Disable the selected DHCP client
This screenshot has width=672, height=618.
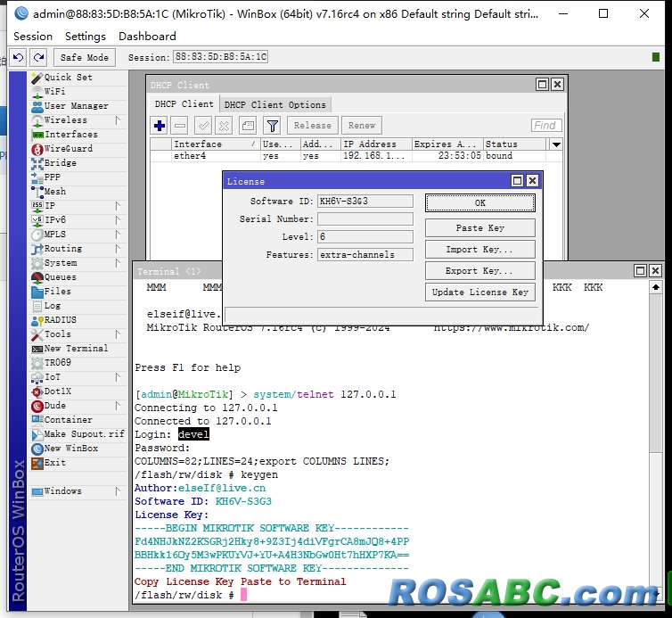pos(224,126)
